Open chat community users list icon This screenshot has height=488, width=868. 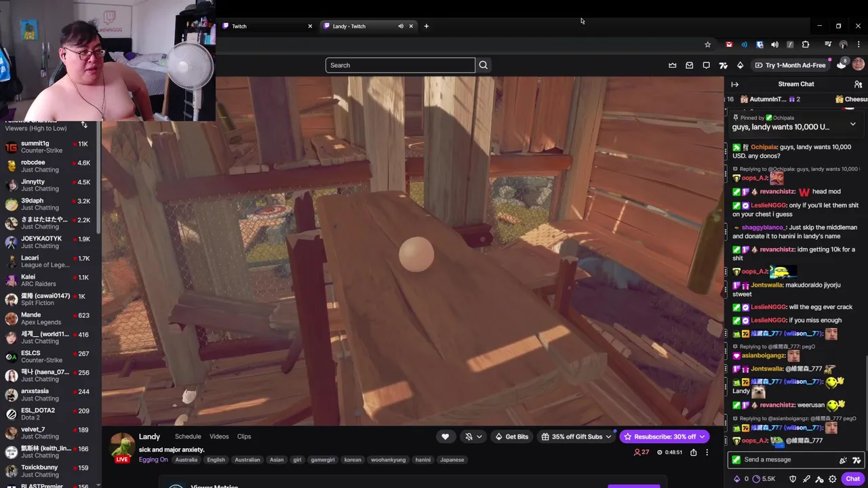coord(858,84)
